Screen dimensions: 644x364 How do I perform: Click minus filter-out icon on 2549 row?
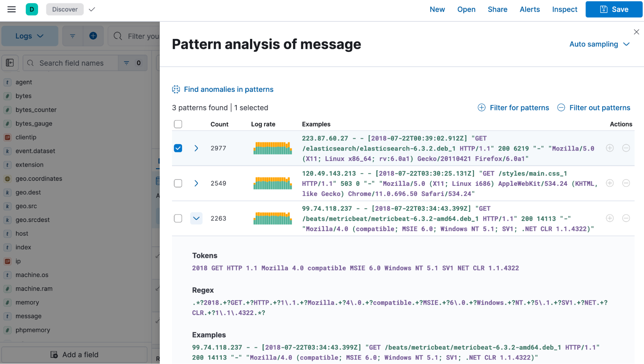coord(626,183)
